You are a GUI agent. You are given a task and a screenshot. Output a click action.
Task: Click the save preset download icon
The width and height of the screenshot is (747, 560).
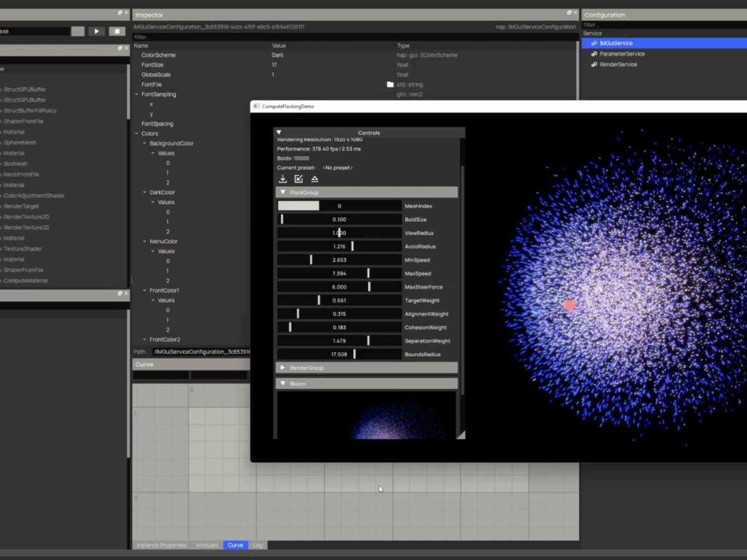(x=283, y=179)
